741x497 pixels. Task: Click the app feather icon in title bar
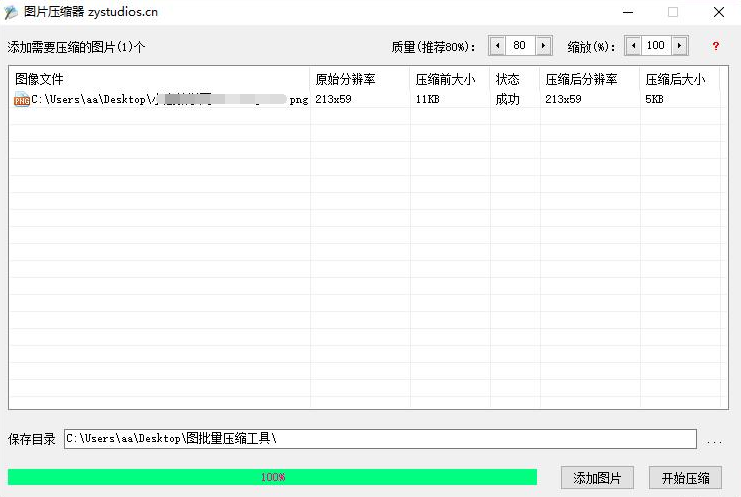click(x=12, y=12)
